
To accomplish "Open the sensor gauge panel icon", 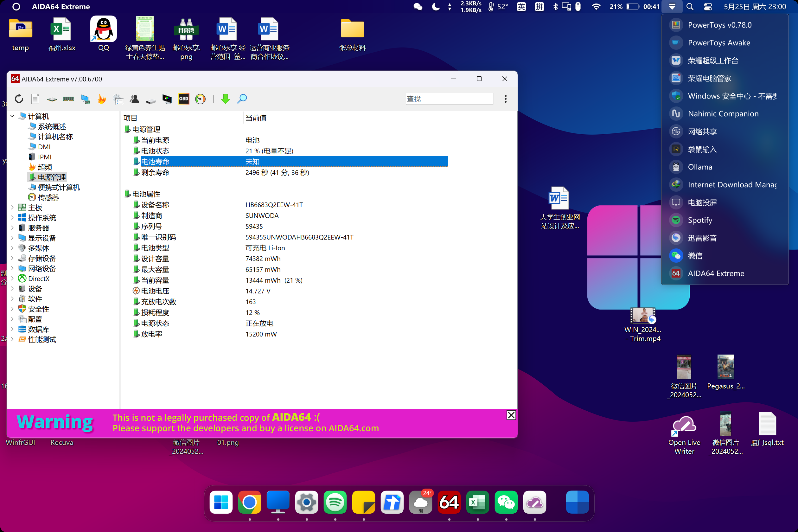I will (x=201, y=99).
